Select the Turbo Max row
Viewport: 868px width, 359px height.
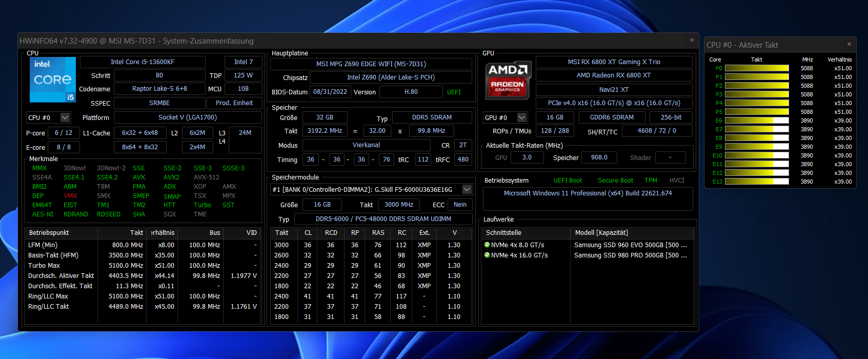point(143,266)
